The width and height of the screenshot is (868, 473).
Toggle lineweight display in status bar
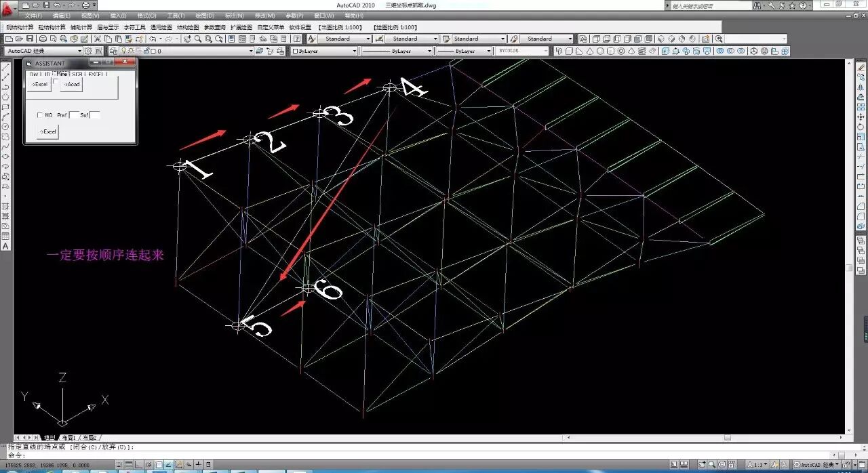click(x=198, y=465)
